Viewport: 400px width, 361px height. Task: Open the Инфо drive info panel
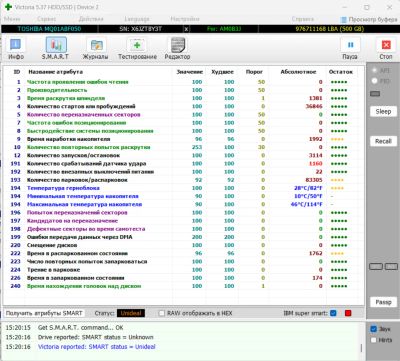point(16,49)
